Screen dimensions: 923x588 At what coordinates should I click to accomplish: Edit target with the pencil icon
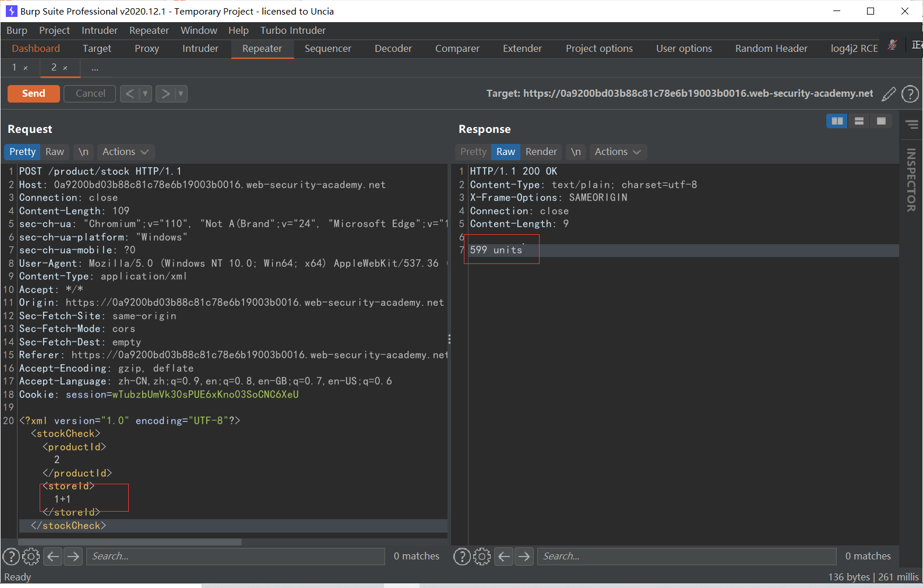889,93
